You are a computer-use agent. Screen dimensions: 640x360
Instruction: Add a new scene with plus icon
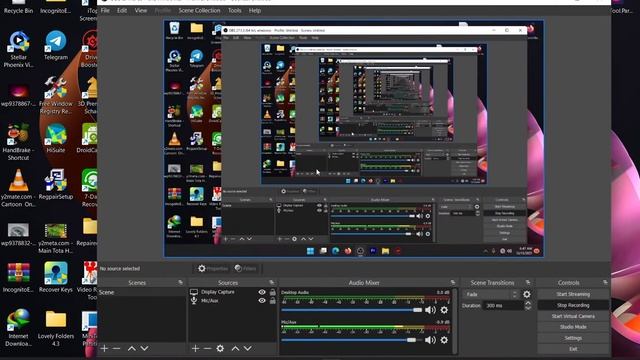coord(104,348)
